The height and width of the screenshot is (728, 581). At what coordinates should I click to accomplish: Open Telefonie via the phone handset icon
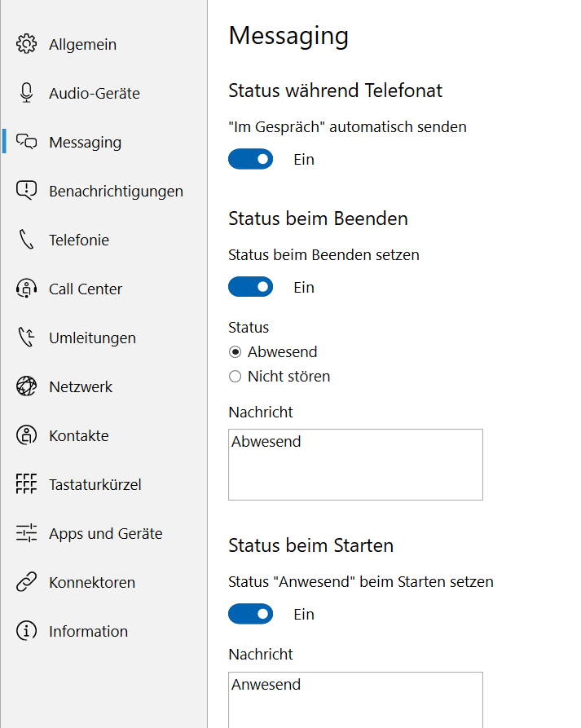pyautogui.click(x=26, y=240)
